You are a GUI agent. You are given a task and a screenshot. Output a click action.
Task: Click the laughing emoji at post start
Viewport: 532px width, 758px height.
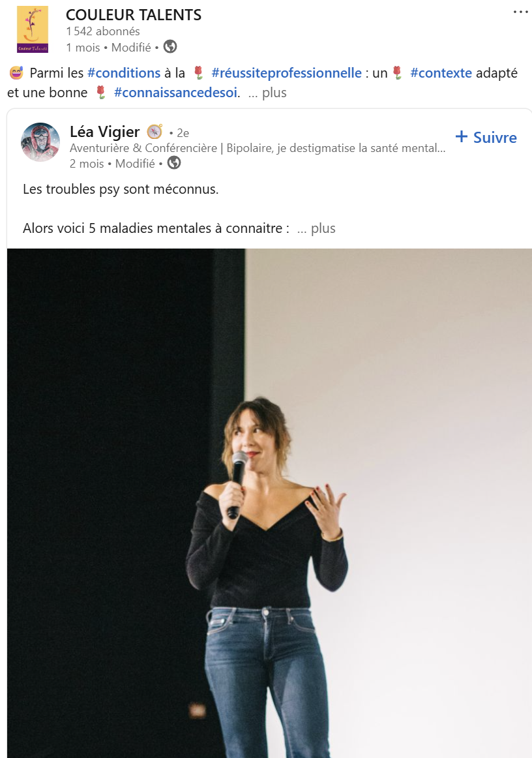pyautogui.click(x=16, y=73)
